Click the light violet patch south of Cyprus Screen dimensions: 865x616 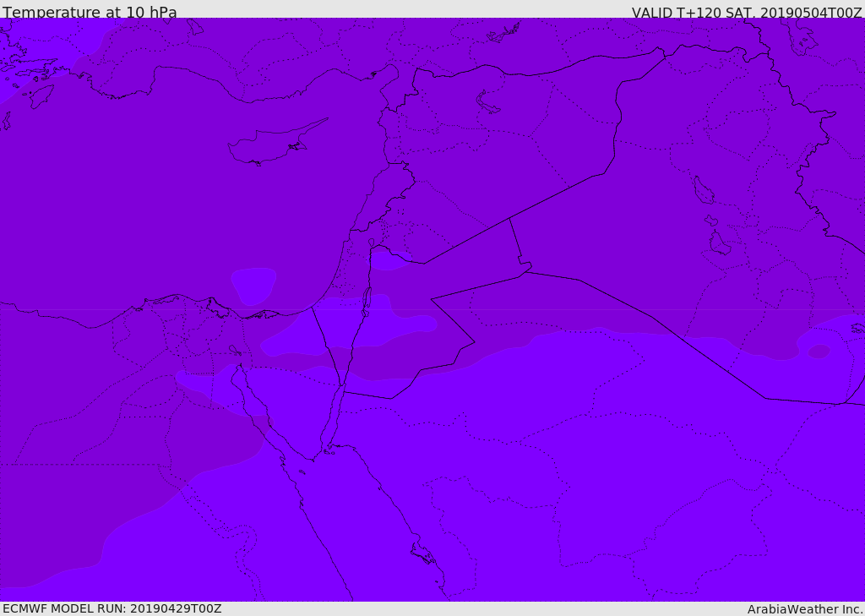click(253, 284)
